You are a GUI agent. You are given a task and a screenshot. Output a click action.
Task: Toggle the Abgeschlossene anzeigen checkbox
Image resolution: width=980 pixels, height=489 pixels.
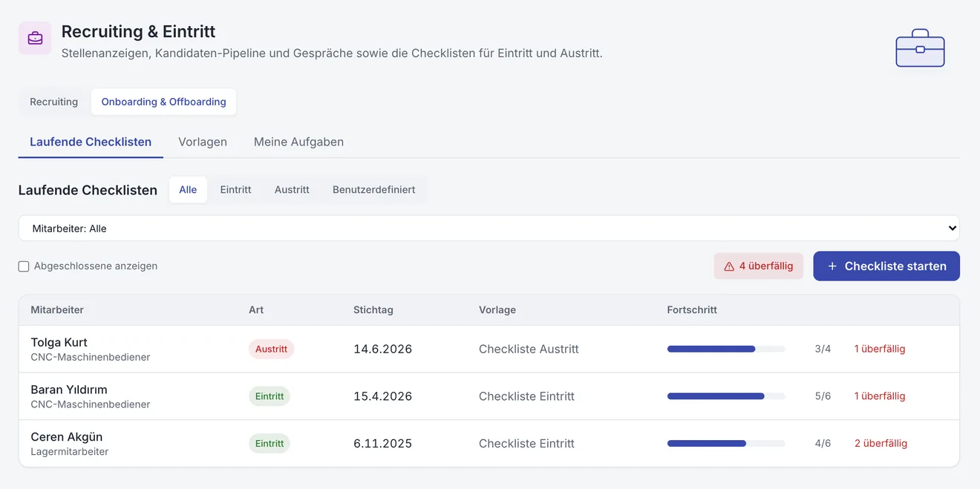pos(24,266)
